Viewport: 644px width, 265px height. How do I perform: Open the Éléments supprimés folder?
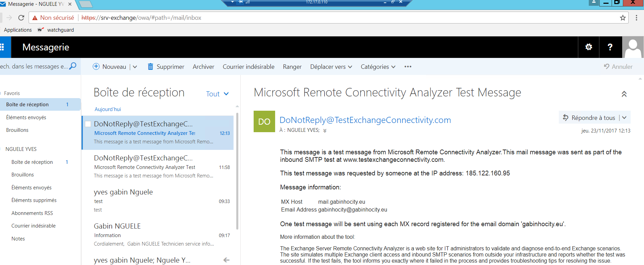34,200
